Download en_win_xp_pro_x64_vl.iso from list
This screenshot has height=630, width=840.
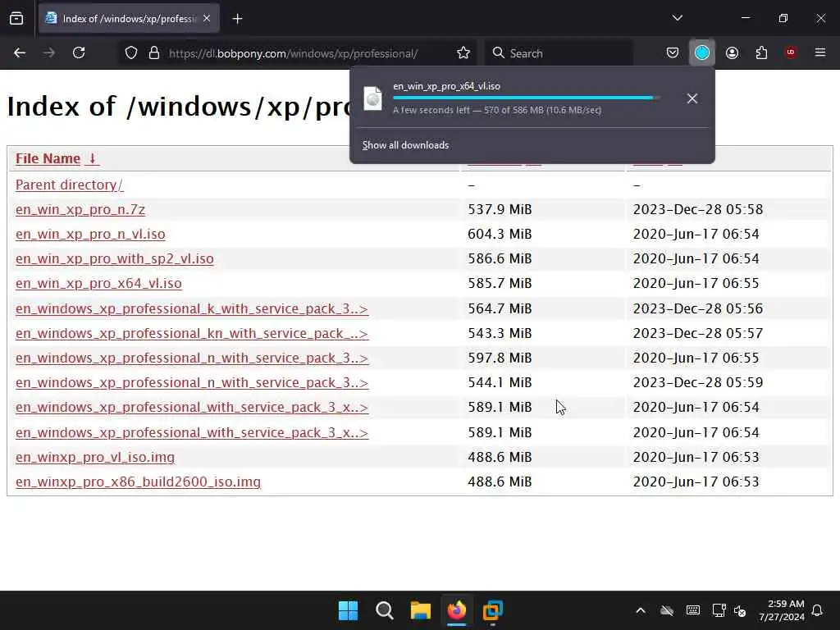[98, 283]
